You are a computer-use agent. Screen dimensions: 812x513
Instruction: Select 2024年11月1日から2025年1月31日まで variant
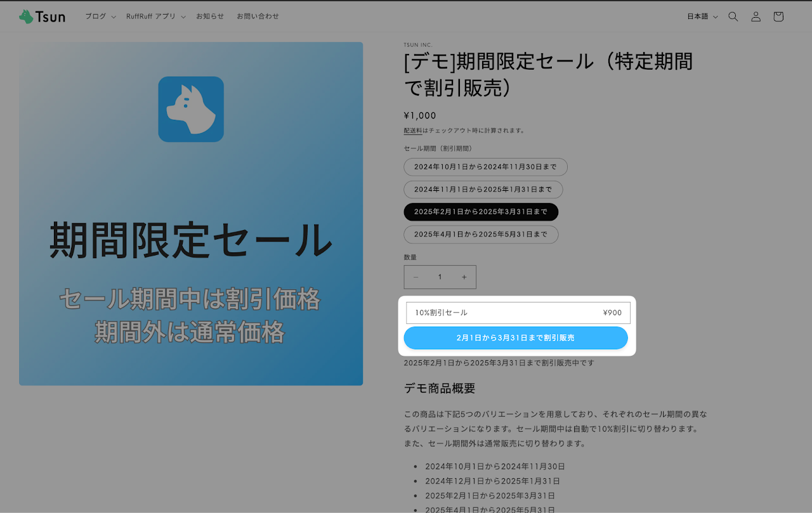point(483,190)
